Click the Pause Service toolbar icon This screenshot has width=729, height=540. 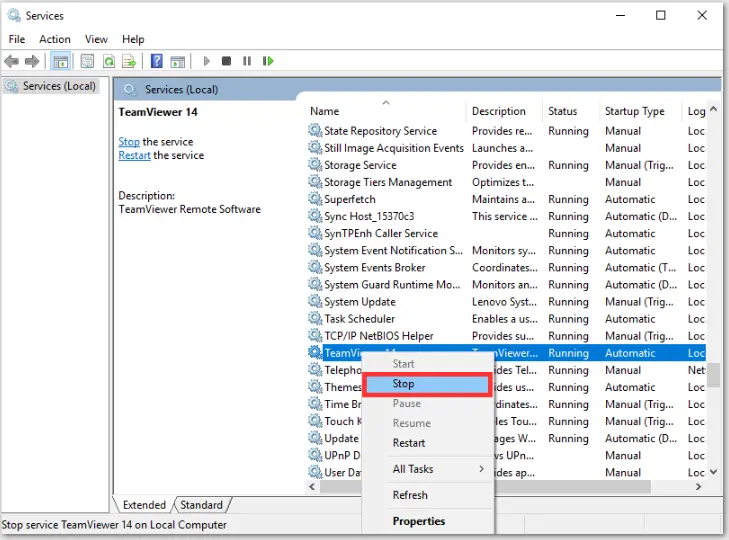247,61
